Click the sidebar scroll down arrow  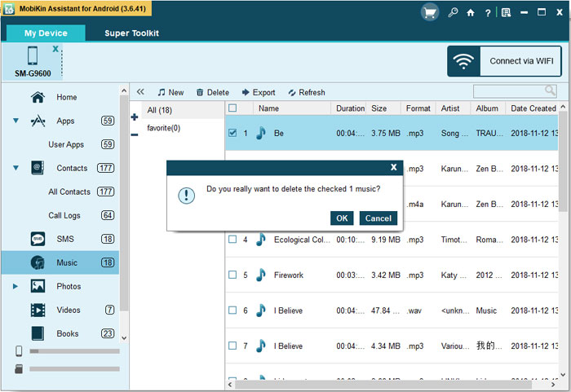tap(124, 338)
